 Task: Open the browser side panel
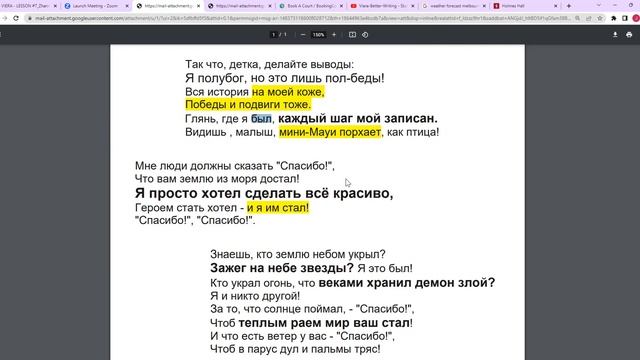click(x=625, y=18)
